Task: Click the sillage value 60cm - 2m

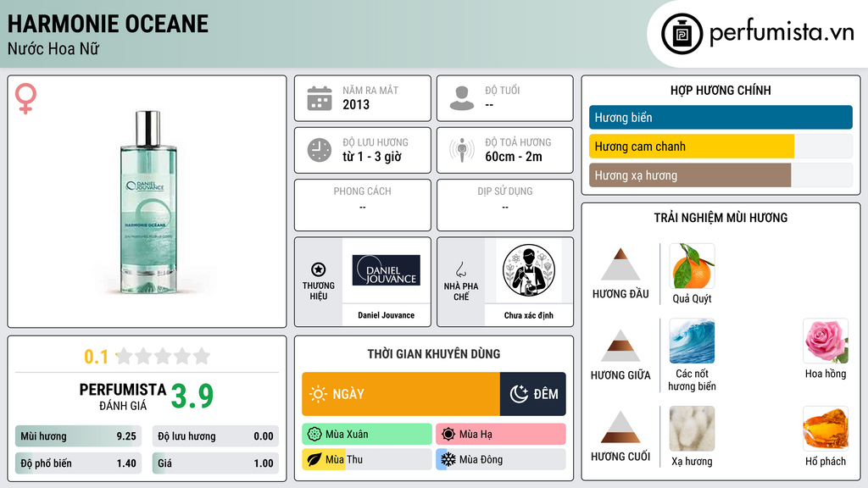Action: (514, 157)
